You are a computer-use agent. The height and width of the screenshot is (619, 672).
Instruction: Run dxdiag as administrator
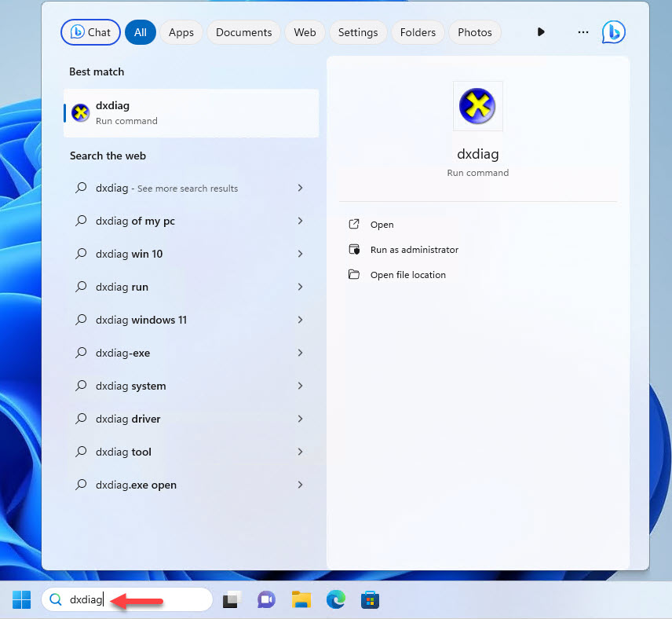pos(414,250)
